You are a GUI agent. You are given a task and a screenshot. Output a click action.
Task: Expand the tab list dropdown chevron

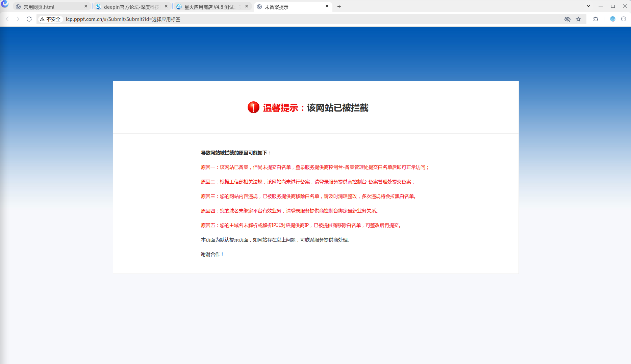click(588, 6)
